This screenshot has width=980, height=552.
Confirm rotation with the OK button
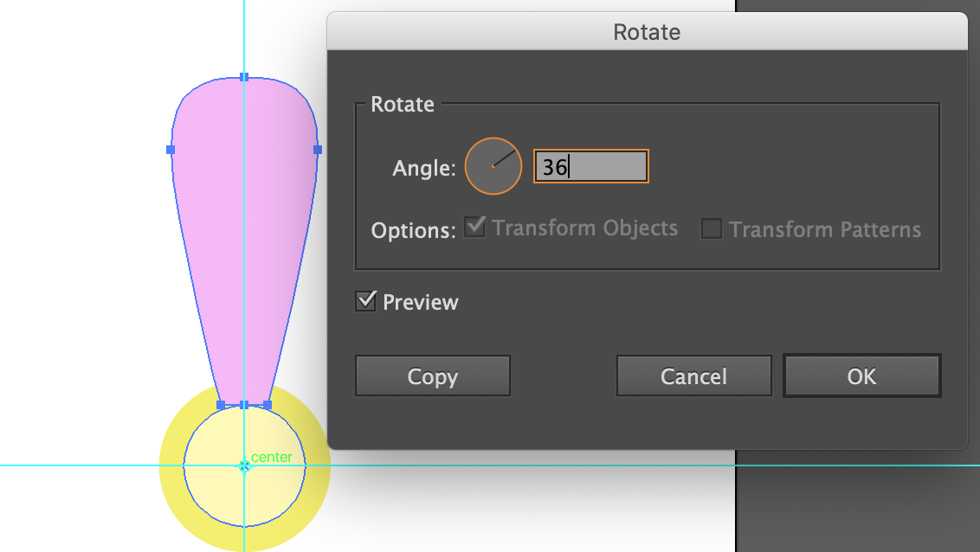pos(862,375)
